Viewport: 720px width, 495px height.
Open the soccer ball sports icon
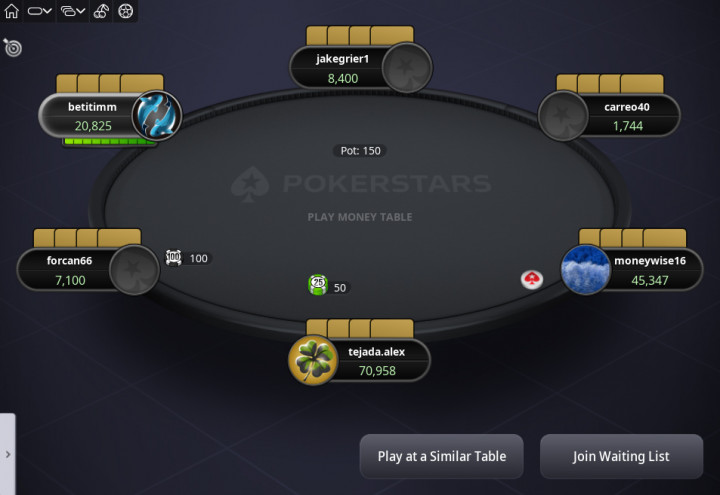[125, 11]
